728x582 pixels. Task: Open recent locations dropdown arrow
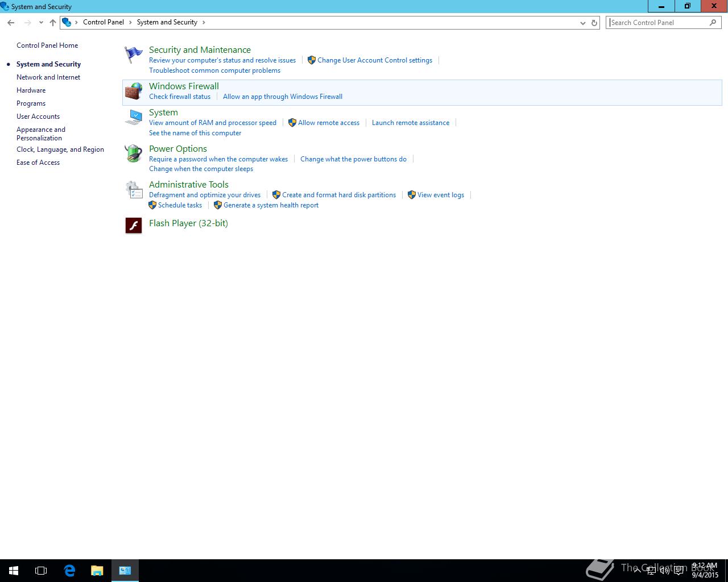click(41, 23)
